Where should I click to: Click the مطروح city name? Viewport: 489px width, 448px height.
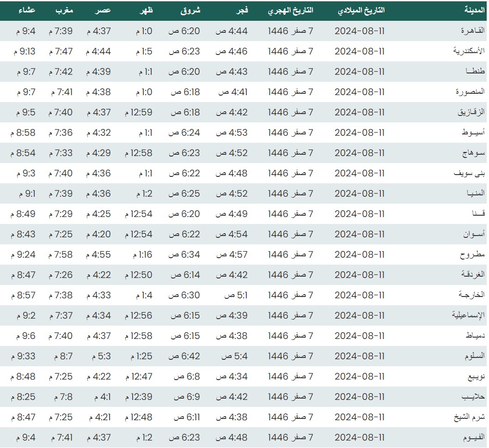[472, 254]
